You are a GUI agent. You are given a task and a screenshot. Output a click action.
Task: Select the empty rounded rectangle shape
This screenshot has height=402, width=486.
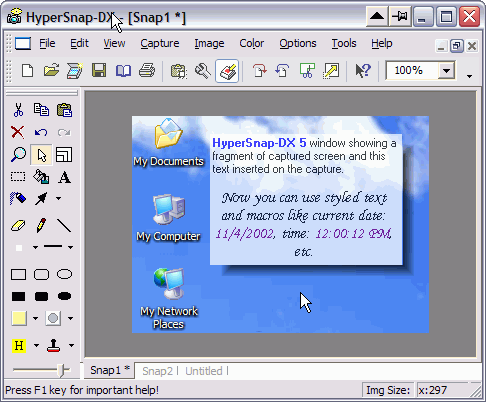pyautogui.click(x=41, y=275)
